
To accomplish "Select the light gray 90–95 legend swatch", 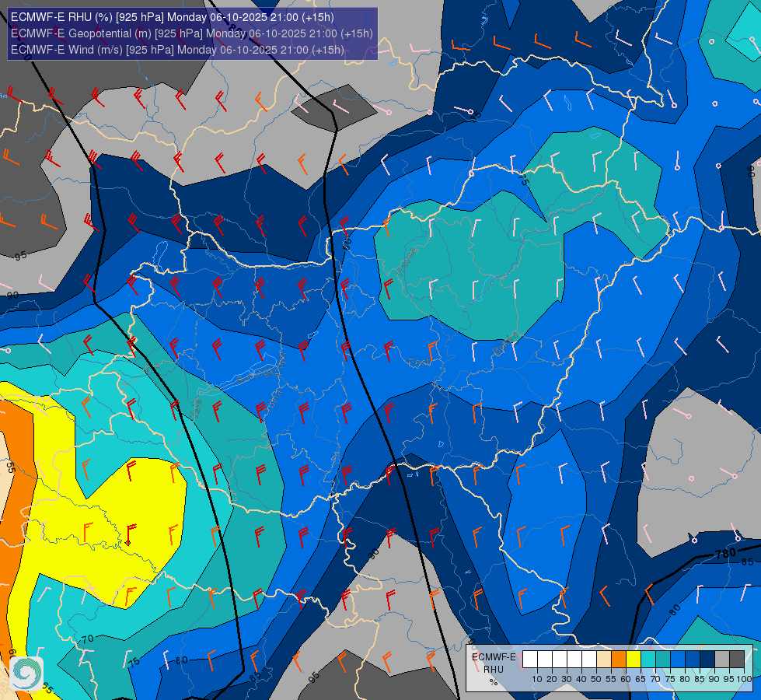I will click(722, 660).
